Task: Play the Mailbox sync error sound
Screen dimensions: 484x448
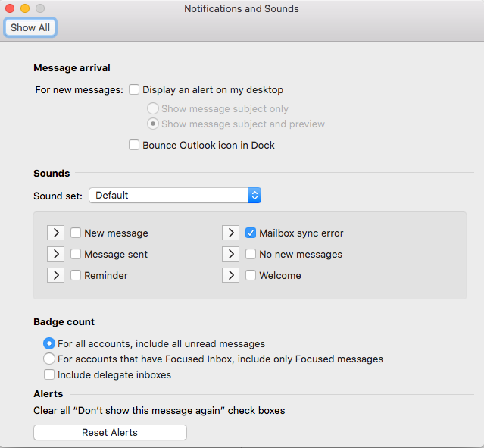Action: coord(230,233)
